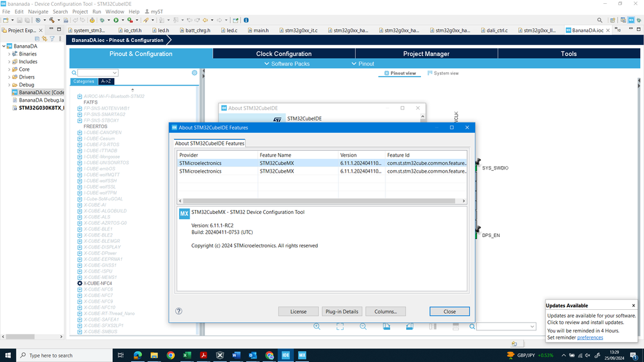Open the pin search combo box dropdown
The width and height of the screenshot is (644, 362).
point(532,327)
